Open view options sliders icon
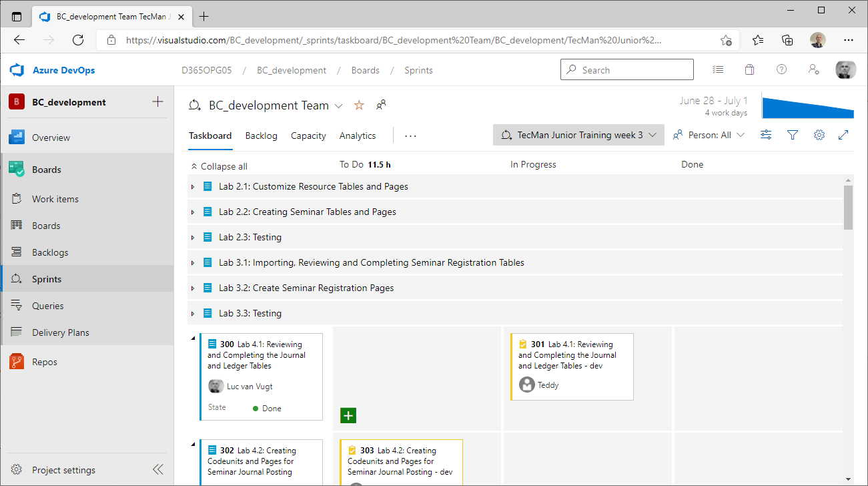Screen dimensions: 868x486 point(766,135)
